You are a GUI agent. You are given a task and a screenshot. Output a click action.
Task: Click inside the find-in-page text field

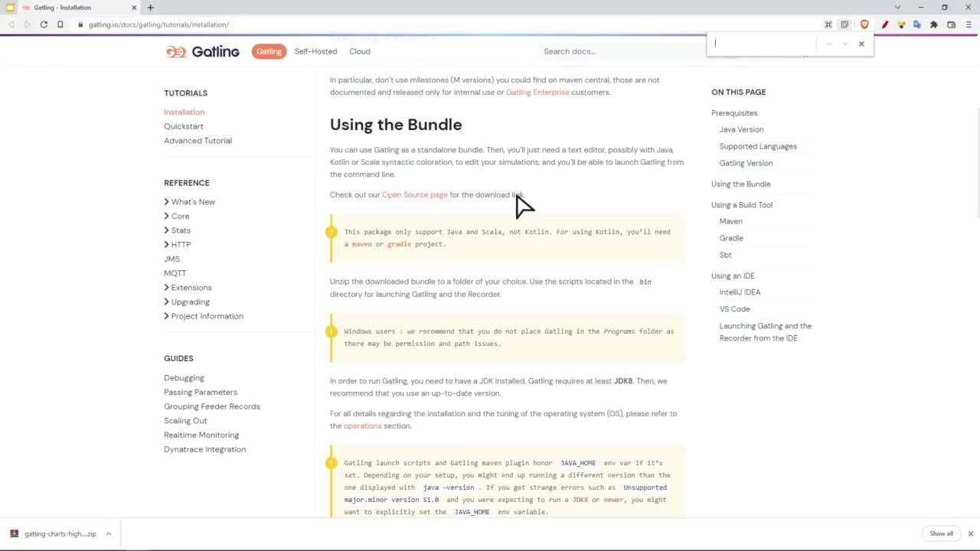pos(762,44)
